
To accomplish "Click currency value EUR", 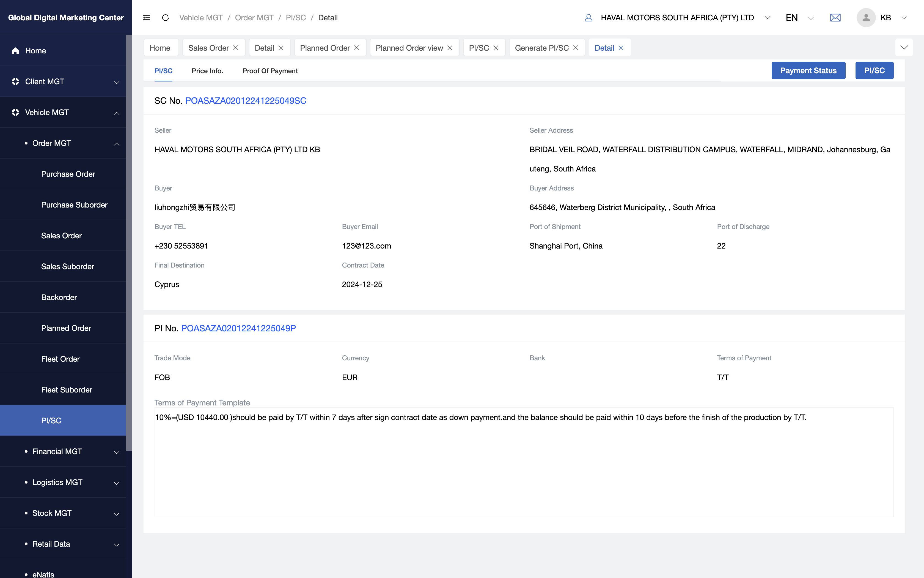I will tap(350, 377).
